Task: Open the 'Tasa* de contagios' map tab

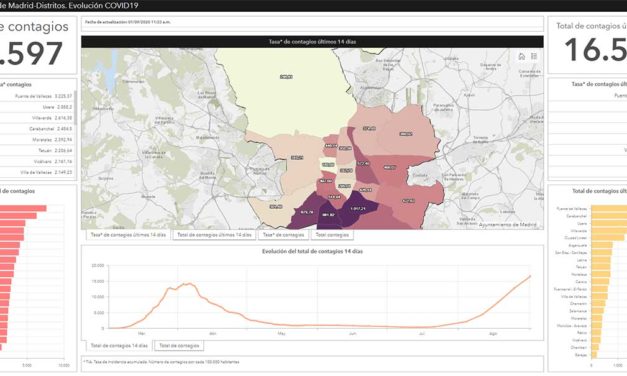Action: pos(284,235)
